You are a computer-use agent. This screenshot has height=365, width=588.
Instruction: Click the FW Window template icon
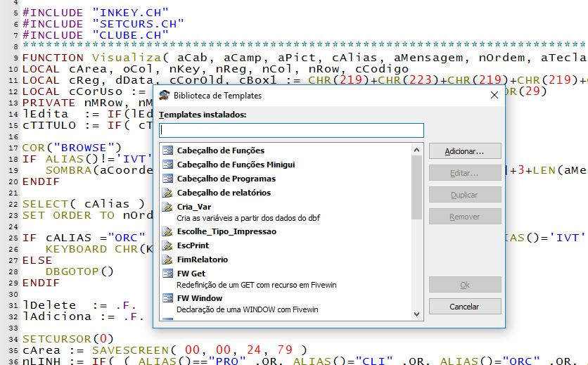[167, 298]
